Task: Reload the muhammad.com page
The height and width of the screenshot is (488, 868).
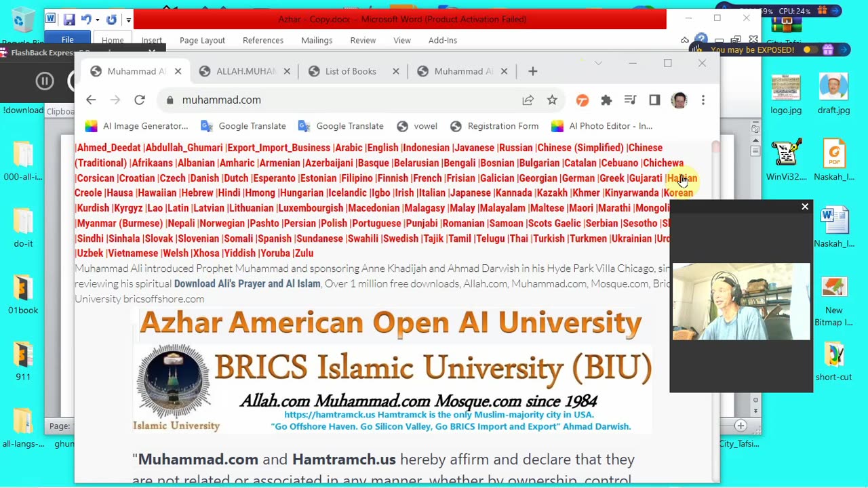Action: point(140,100)
